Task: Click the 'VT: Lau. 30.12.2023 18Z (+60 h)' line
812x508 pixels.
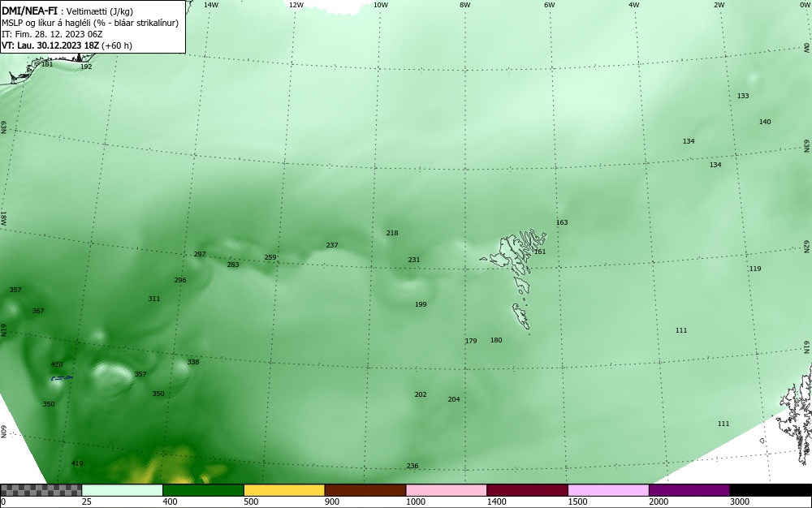Action: click(x=67, y=45)
